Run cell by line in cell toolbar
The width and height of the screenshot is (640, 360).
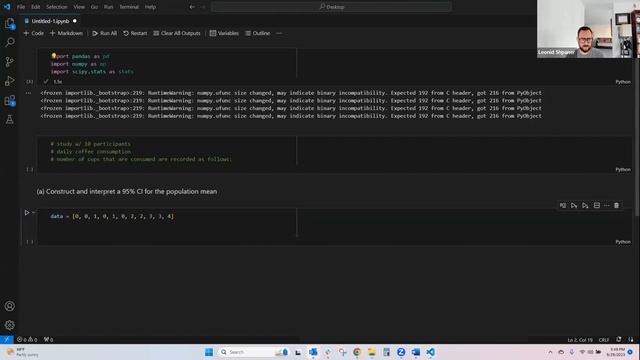pyautogui.click(x=563, y=205)
